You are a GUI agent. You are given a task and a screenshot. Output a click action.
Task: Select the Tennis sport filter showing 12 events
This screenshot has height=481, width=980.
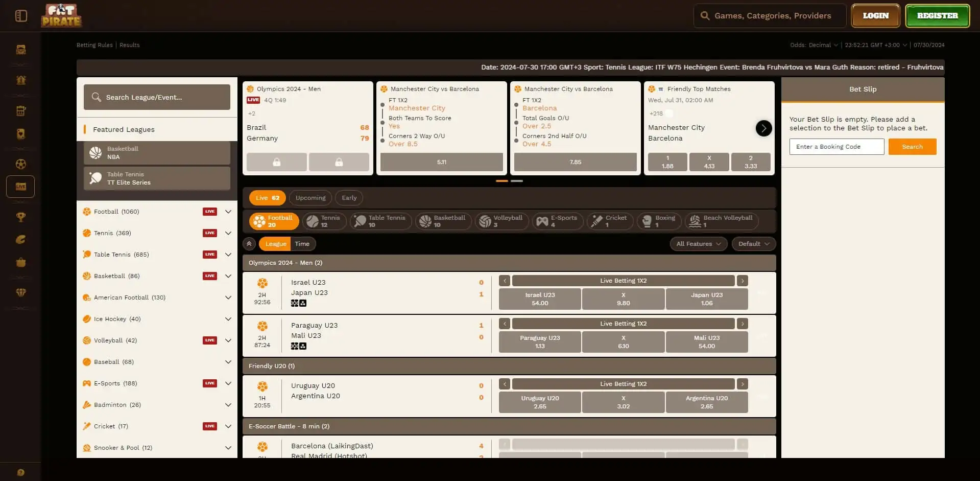[325, 221]
